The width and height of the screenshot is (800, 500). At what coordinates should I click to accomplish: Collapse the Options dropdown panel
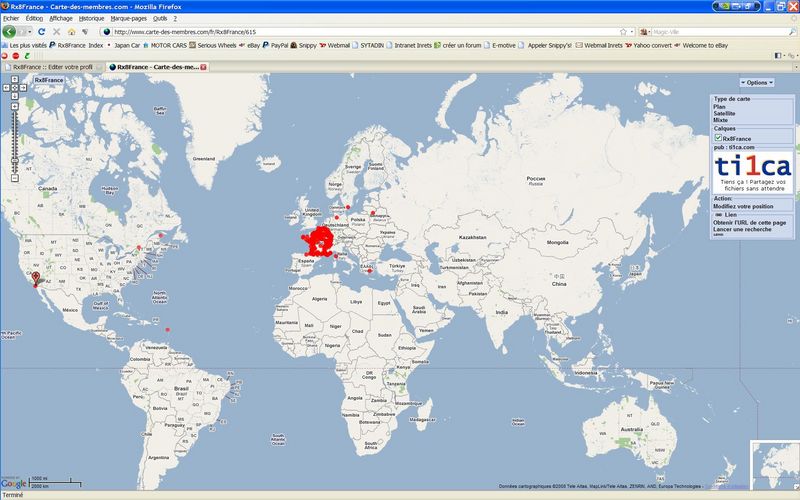point(756,82)
